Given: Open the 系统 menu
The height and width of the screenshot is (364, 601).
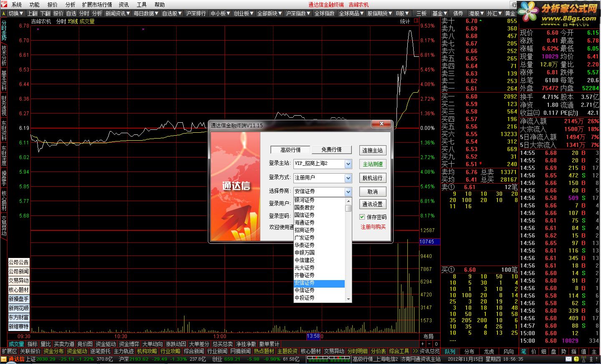Looking at the screenshot, I should 16,5.
